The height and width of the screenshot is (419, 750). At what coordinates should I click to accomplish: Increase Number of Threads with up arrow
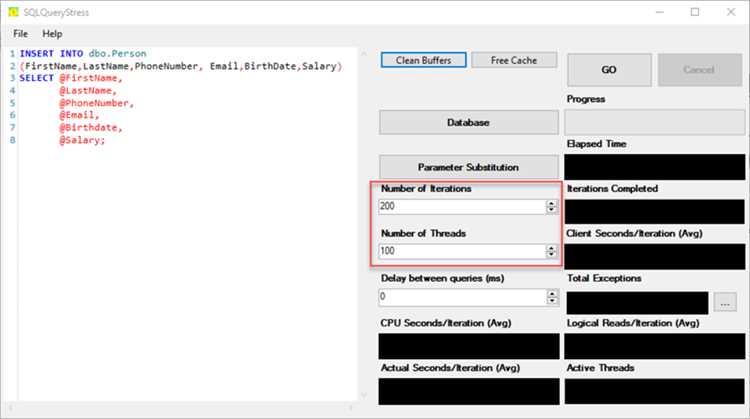(551, 248)
